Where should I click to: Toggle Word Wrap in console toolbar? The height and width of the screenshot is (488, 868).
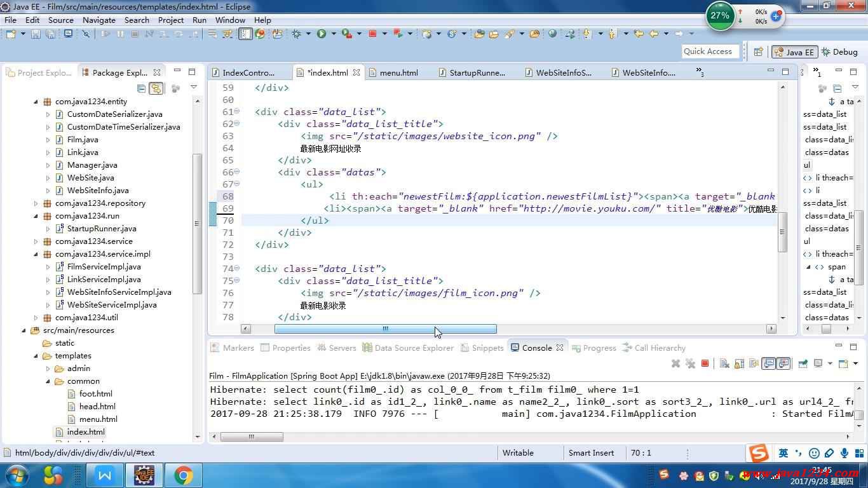tap(754, 363)
